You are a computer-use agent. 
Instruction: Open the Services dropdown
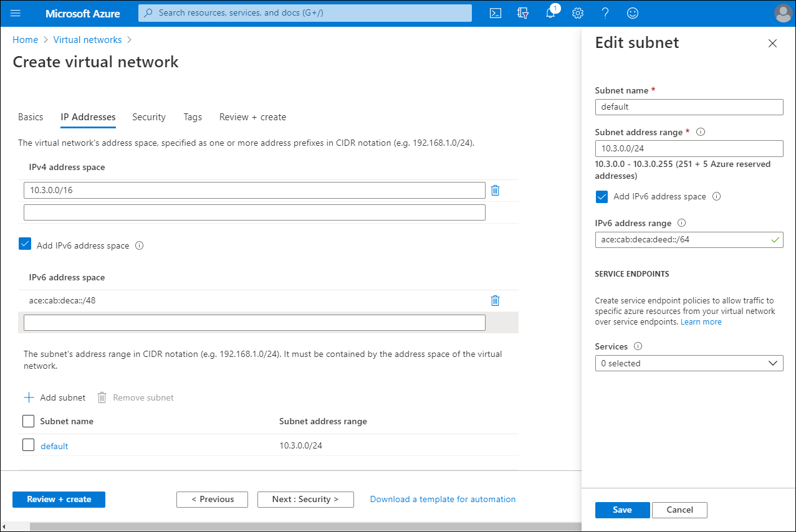[689, 363]
